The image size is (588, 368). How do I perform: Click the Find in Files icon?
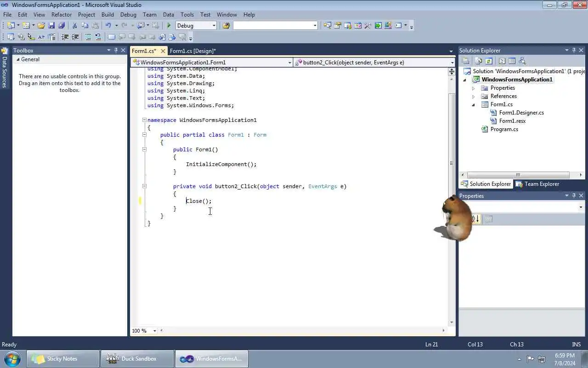(x=226, y=26)
